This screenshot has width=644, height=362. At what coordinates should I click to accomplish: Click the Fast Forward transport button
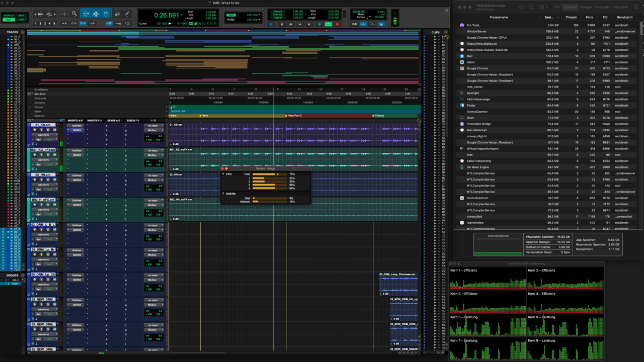[300, 24]
